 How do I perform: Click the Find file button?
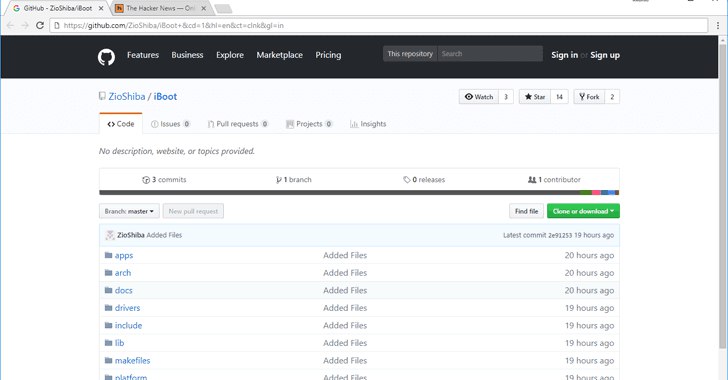coord(526,211)
